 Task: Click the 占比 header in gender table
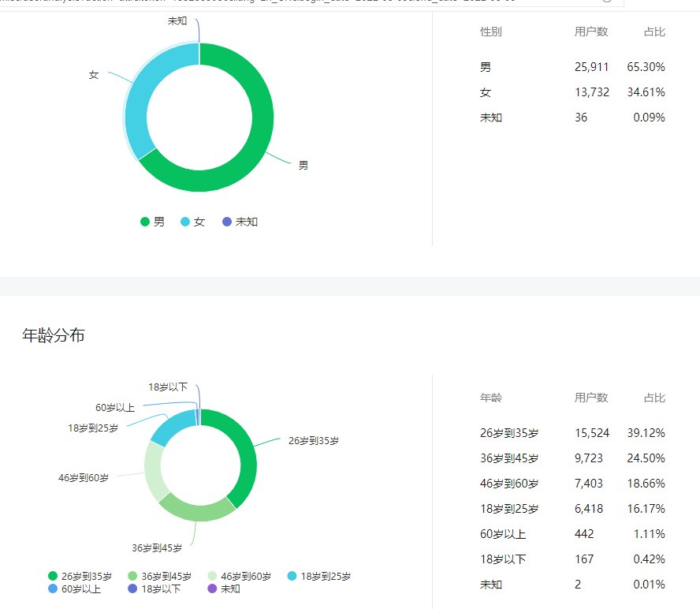click(654, 32)
